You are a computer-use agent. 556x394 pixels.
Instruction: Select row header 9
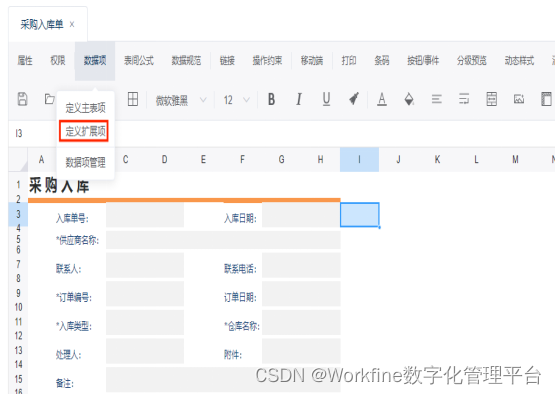click(18, 293)
